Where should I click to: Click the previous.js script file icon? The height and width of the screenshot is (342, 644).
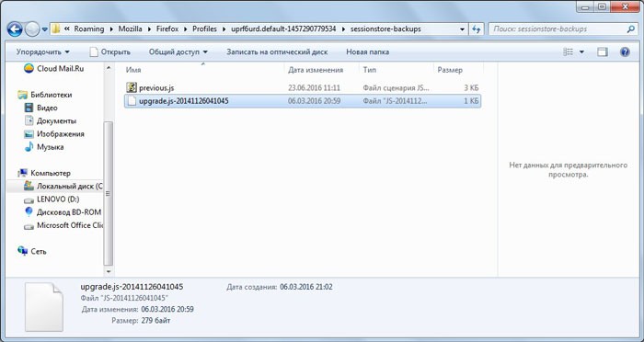click(x=131, y=87)
